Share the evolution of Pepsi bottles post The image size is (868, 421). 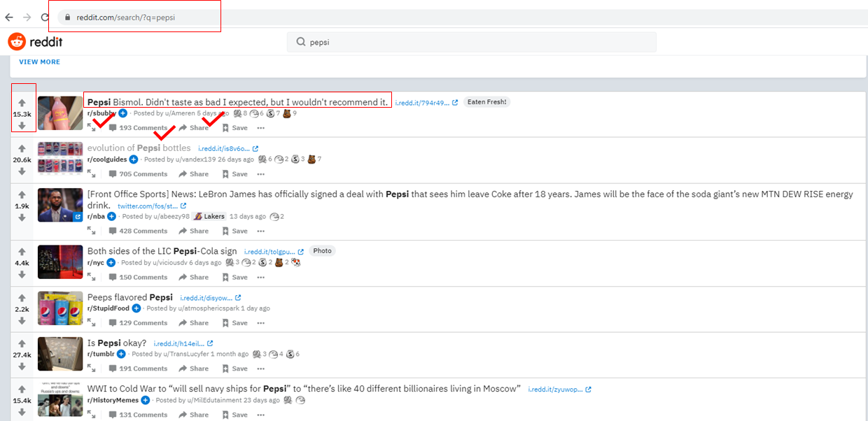coord(193,174)
